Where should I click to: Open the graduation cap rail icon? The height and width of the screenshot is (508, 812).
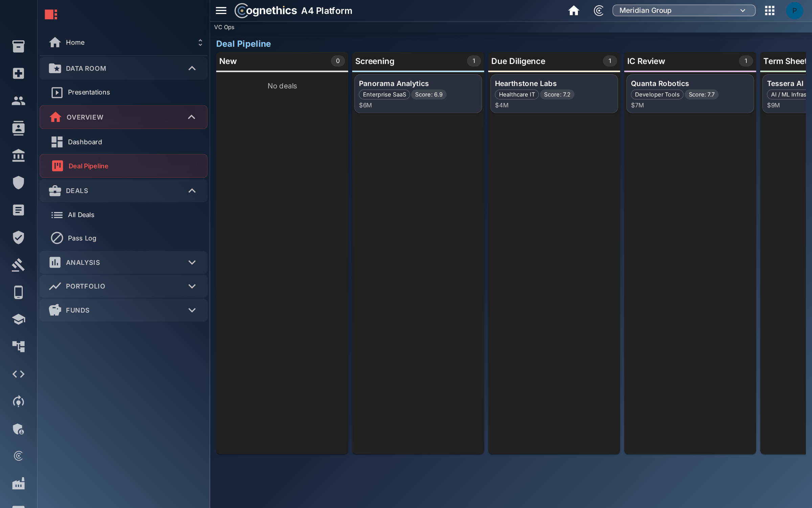(18, 319)
